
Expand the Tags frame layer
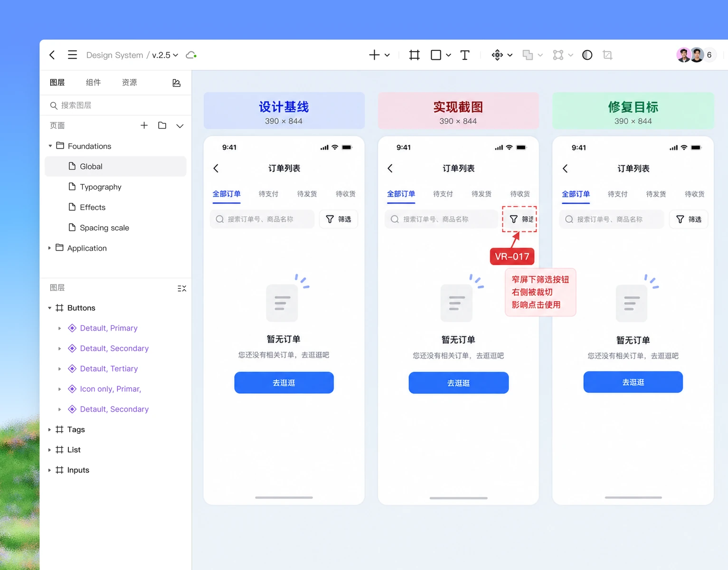tap(49, 429)
